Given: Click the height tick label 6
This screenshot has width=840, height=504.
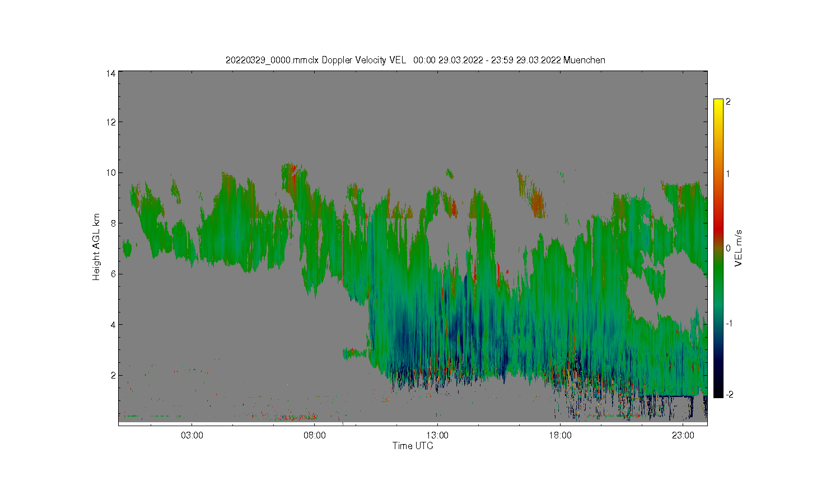Looking at the screenshot, I should (x=114, y=274).
